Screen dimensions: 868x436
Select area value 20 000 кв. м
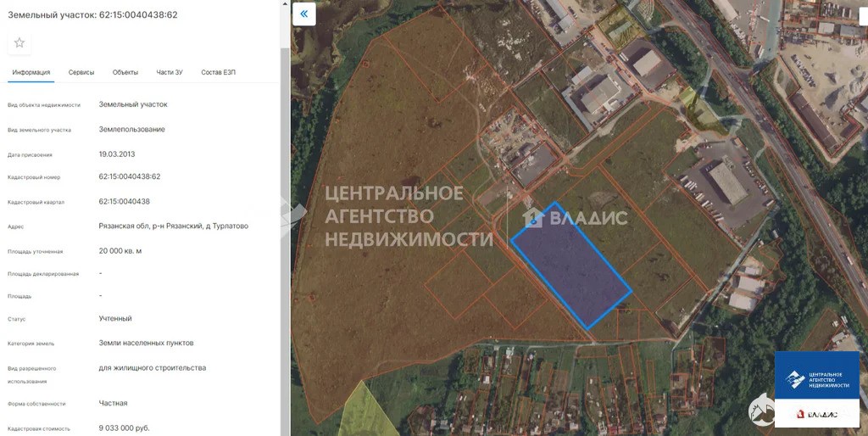[x=120, y=251]
